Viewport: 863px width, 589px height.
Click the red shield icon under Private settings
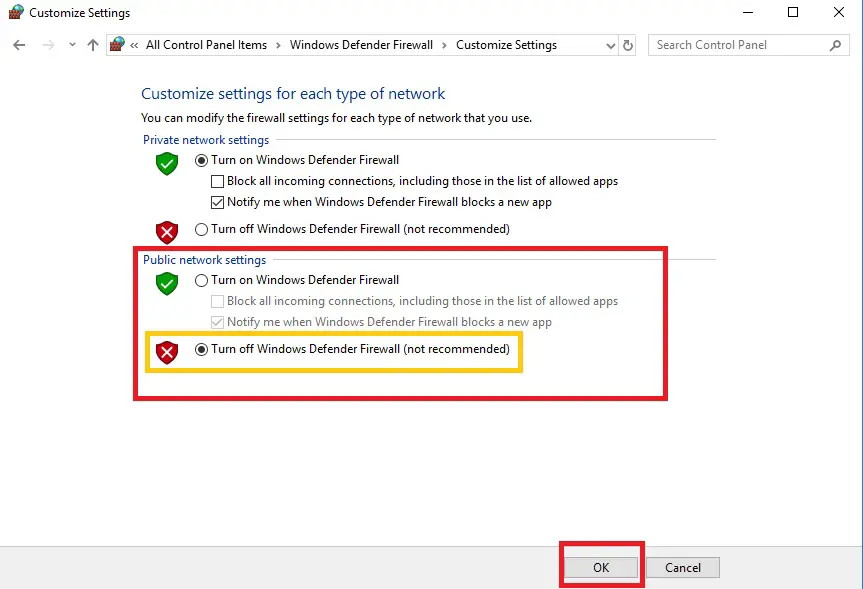coord(167,232)
